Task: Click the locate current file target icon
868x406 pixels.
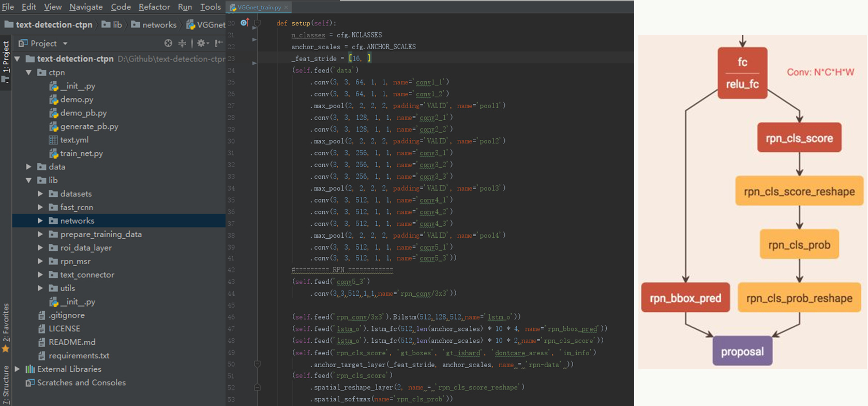Action: point(168,44)
